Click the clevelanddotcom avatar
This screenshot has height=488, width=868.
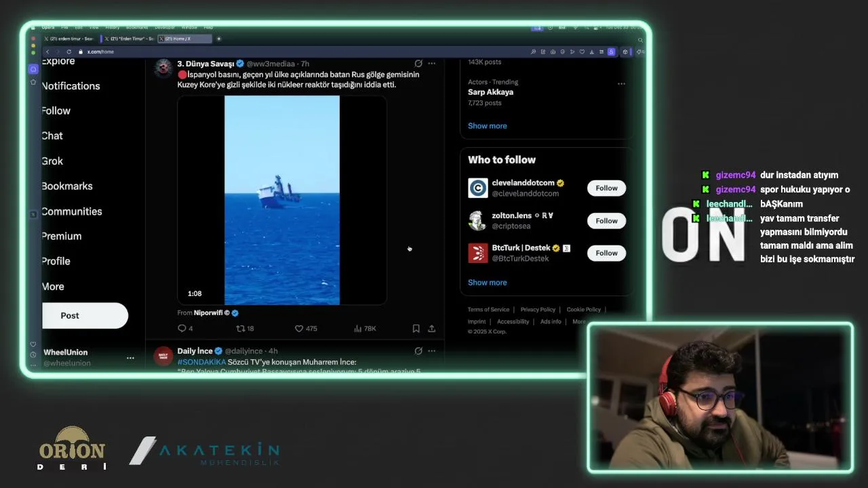pos(478,188)
